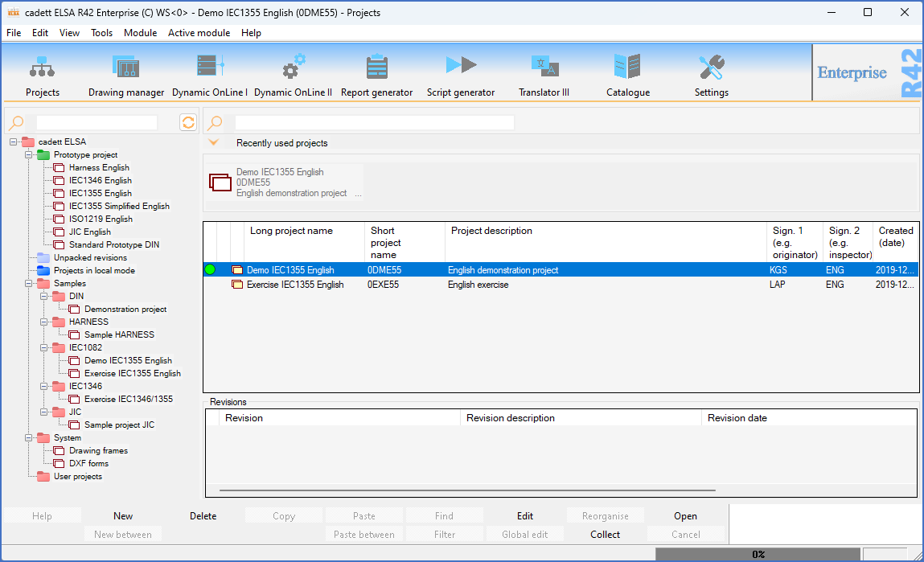Open Translator III module
The width and height of the screenshot is (924, 562).
pyautogui.click(x=544, y=66)
